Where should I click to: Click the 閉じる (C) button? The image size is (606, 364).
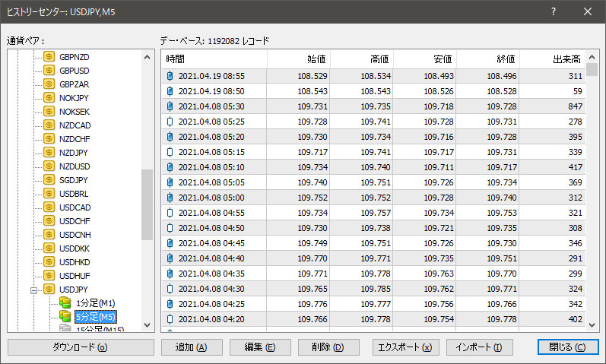click(x=567, y=347)
